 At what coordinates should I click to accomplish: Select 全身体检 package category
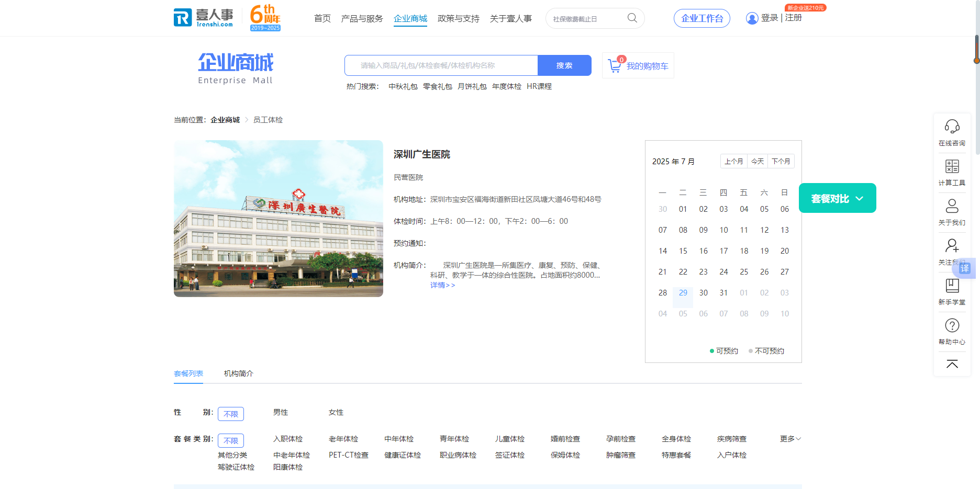click(x=676, y=439)
